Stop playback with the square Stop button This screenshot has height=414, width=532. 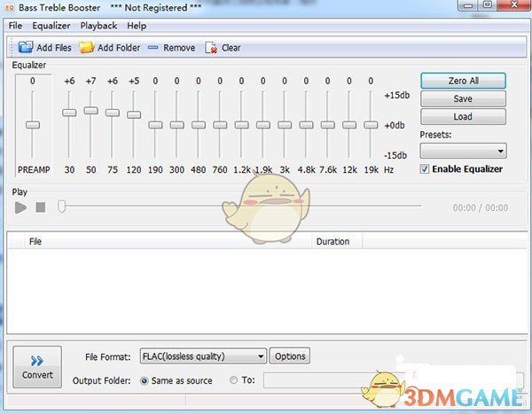[x=41, y=207]
